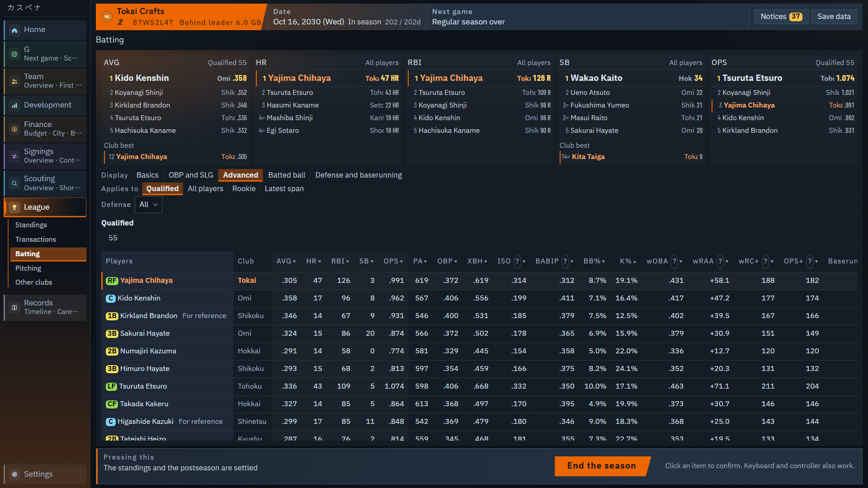Viewport: 868px width, 488px height.
Task: Select the OBP and SLG display option
Action: 191,175
